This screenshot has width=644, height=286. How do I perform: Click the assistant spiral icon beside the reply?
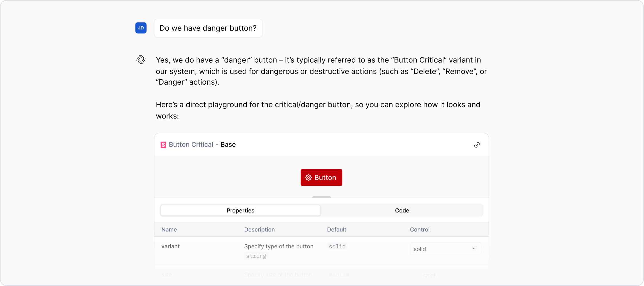click(x=141, y=60)
